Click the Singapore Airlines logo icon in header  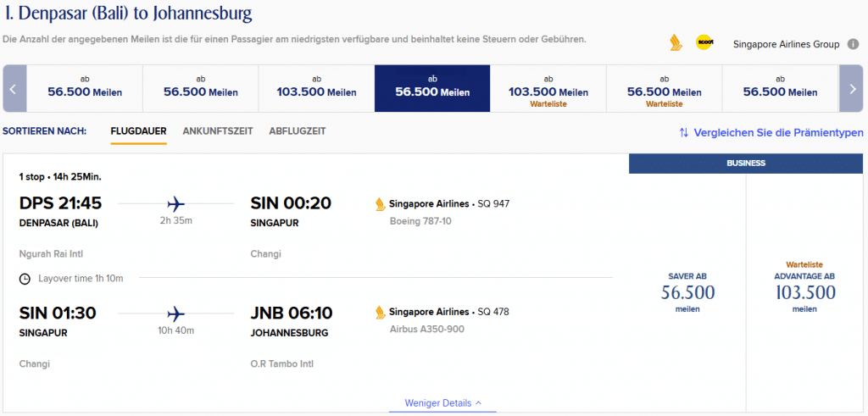coord(676,42)
